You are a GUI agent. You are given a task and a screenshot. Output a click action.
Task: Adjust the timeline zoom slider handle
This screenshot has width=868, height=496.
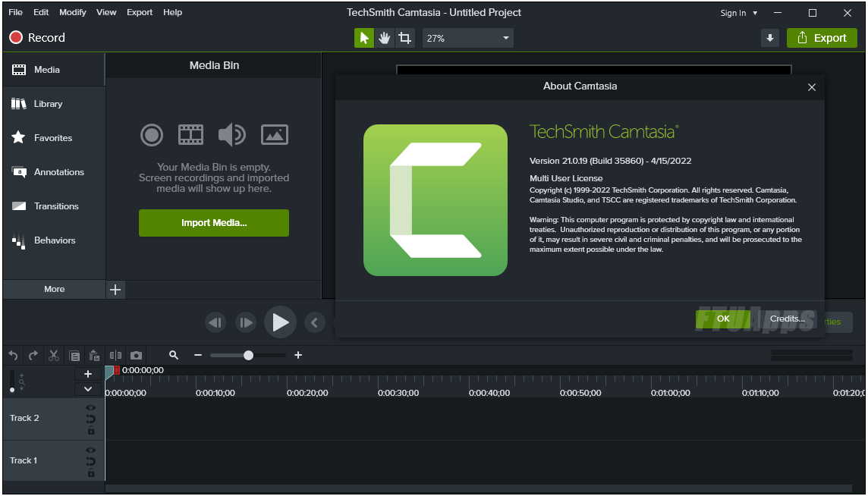249,356
